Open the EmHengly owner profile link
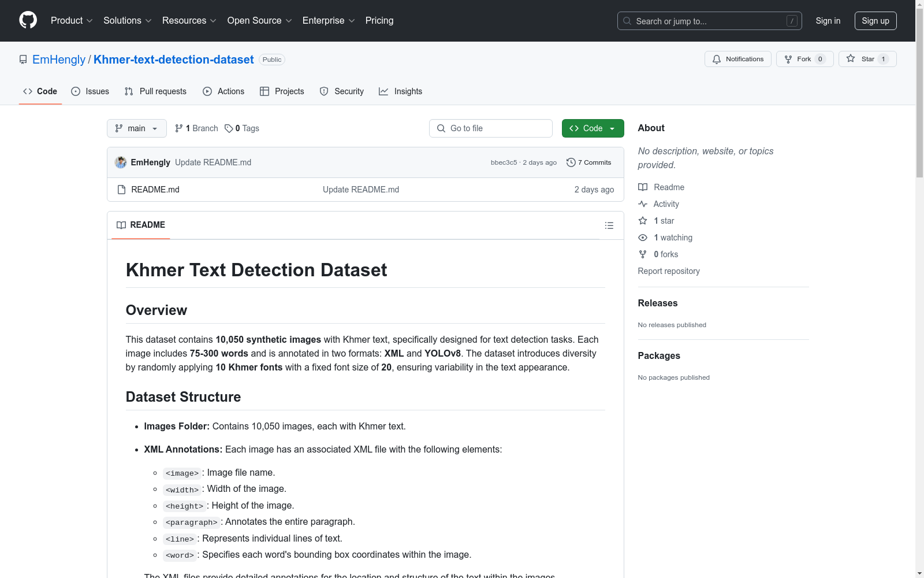 click(59, 60)
